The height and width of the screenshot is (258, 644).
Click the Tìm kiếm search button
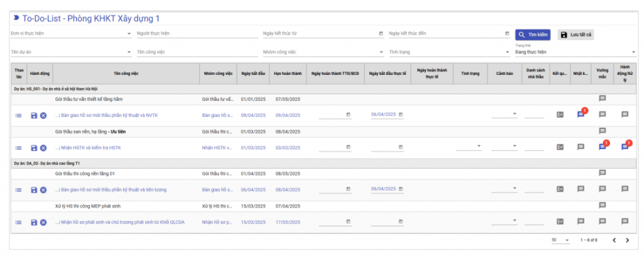pos(533,35)
